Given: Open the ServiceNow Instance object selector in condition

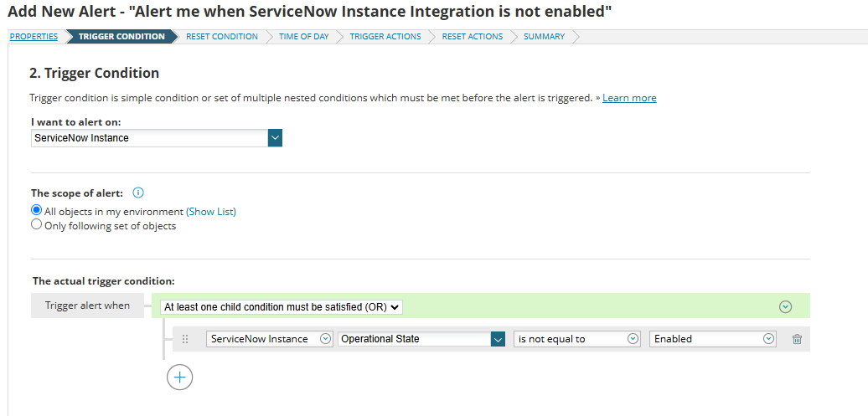Looking at the screenshot, I should point(270,339).
